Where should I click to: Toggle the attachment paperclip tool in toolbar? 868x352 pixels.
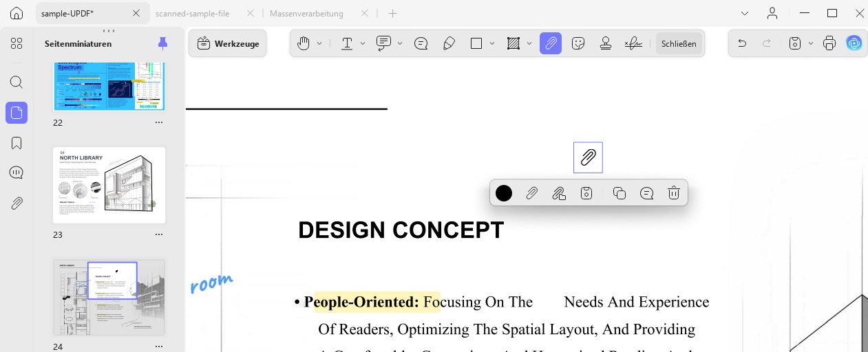coord(551,43)
